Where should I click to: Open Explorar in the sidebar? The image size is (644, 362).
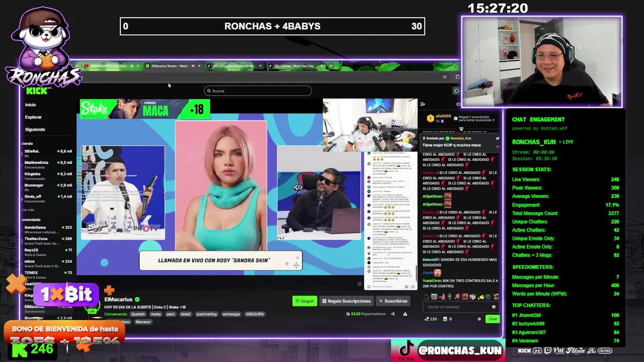(33, 117)
